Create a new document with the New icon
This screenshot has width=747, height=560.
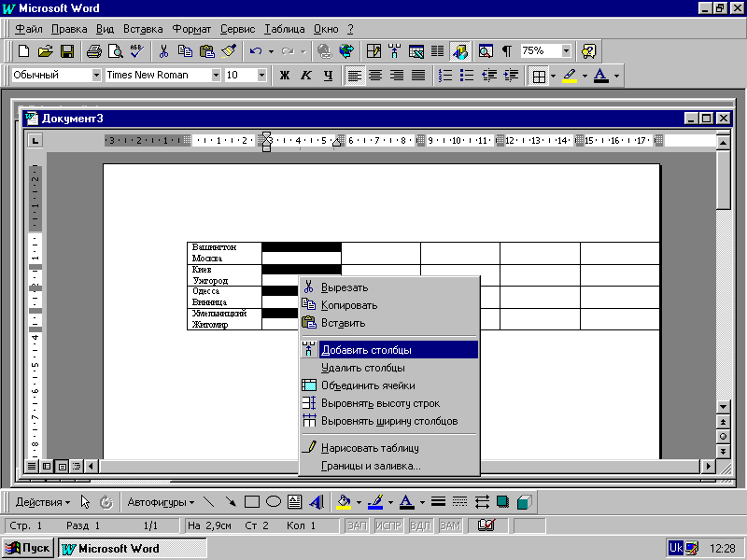point(23,51)
